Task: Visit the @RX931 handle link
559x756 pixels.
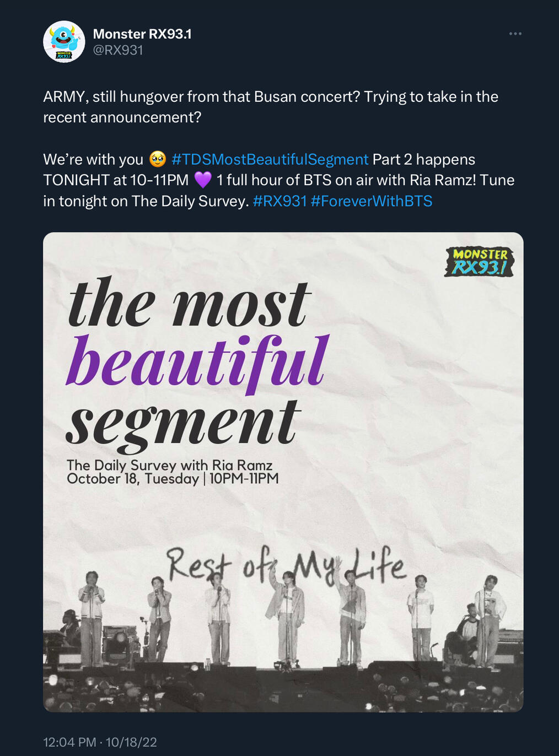Action: pos(118,50)
